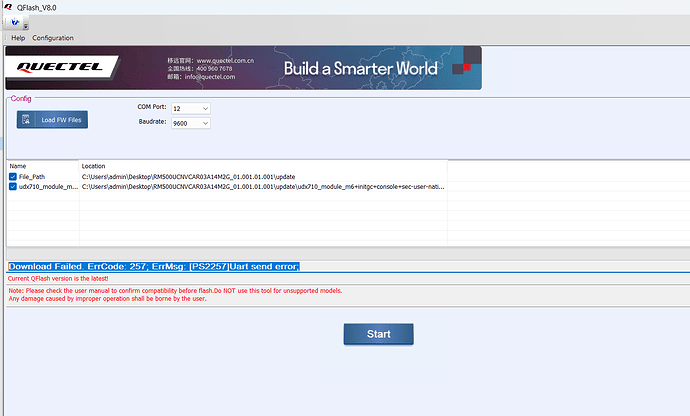The image size is (690, 416).
Task: Click the progress bar above error message
Action: (x=348, y=254)
